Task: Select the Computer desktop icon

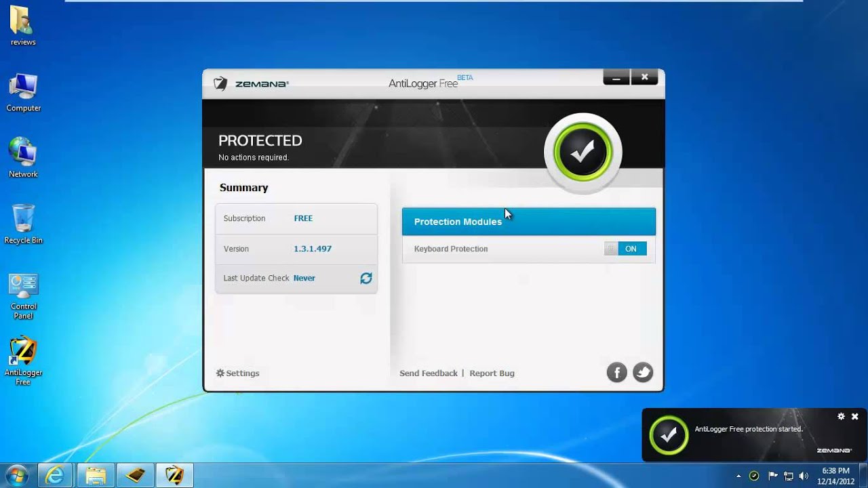Action: (x=23, y=93)
